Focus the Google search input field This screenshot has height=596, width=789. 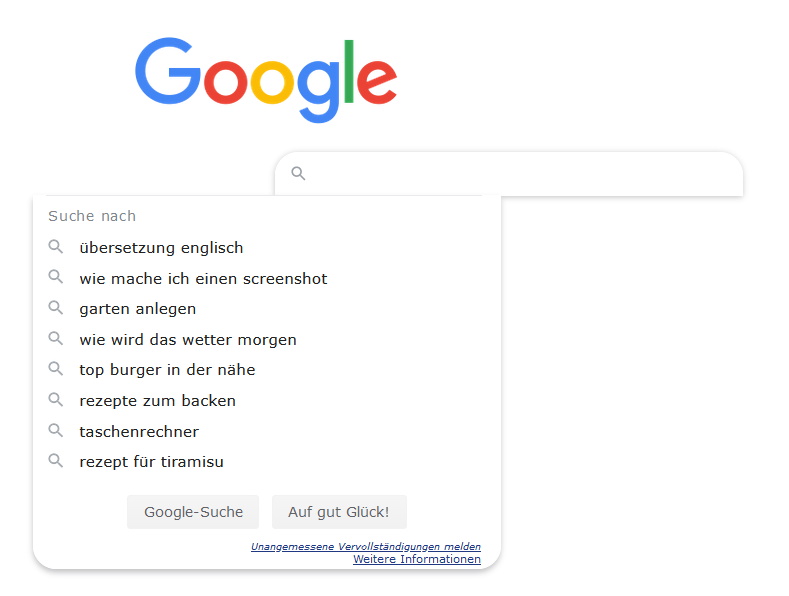pos(520,174)
